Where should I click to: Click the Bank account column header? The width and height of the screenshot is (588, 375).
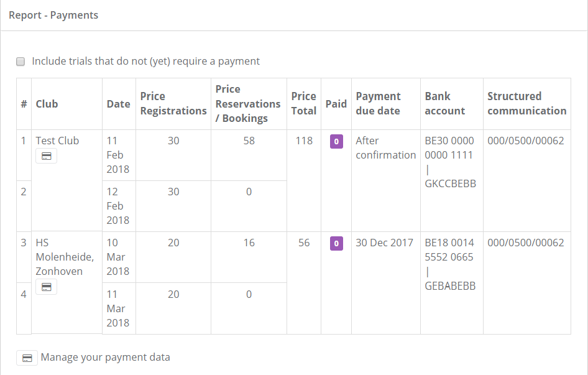445,103
